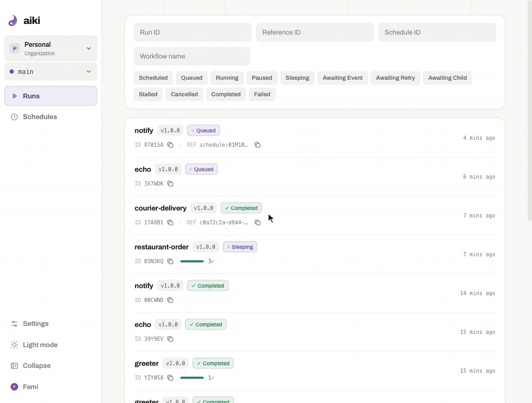Open the courier-delivery run
532x403 pixels.
315,215
